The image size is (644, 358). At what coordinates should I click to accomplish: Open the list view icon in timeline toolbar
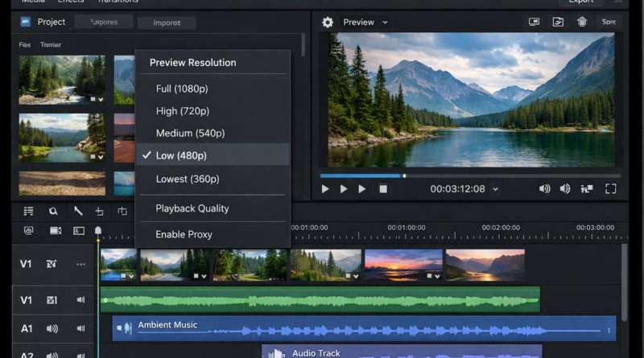(28, 211)
